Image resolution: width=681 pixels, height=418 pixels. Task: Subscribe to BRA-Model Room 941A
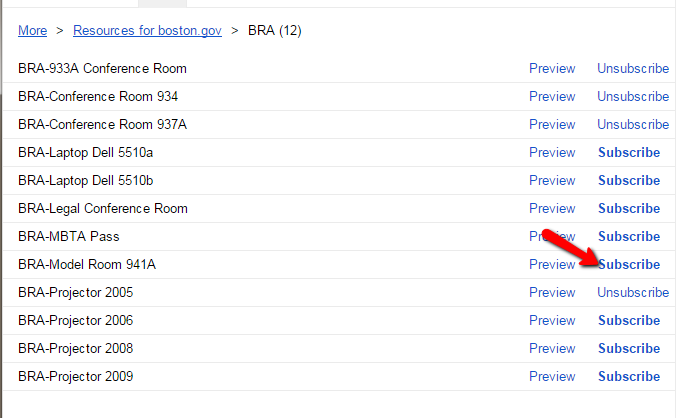pyautogui.click(x=629, y=265)
